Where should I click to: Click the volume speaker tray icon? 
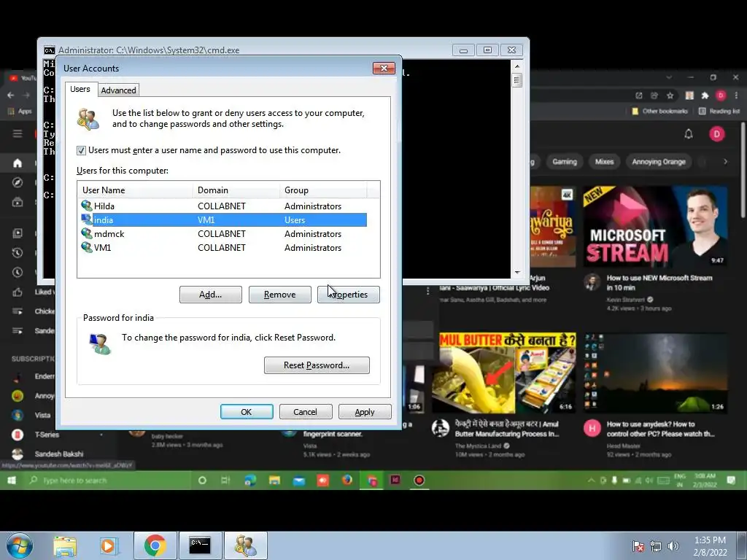pos(673,545)
